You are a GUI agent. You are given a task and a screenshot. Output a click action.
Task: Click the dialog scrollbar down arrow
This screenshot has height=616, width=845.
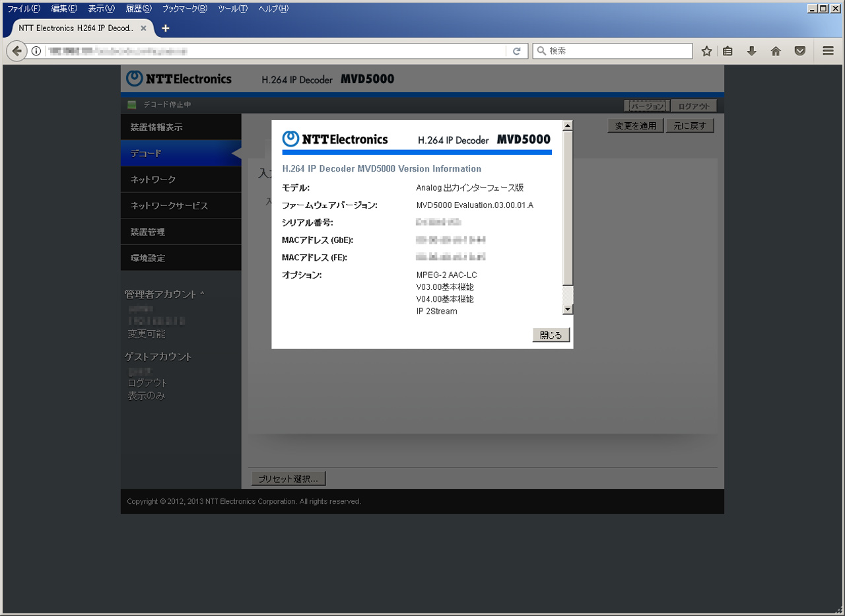point(568,309)
